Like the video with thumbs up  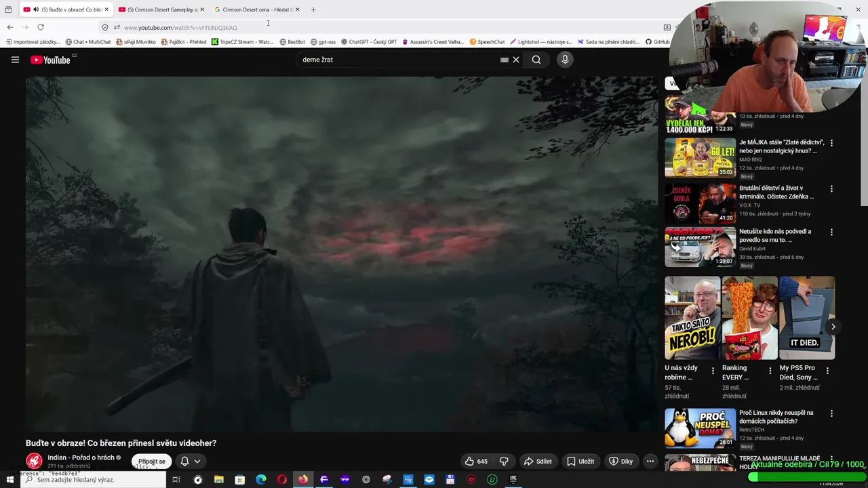click(x=475, y=461)
